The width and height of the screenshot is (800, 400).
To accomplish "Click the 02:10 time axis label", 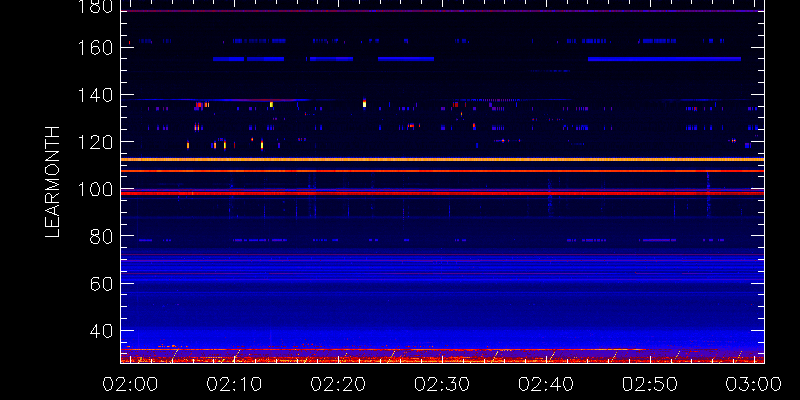I will [x=234, y=384].
